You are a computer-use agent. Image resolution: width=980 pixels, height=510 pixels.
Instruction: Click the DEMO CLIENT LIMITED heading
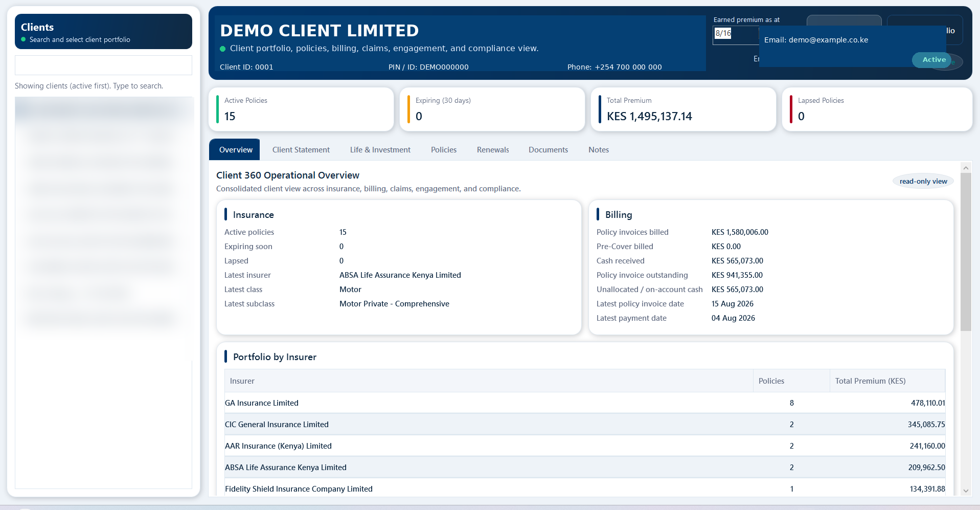tap(320, 31)
